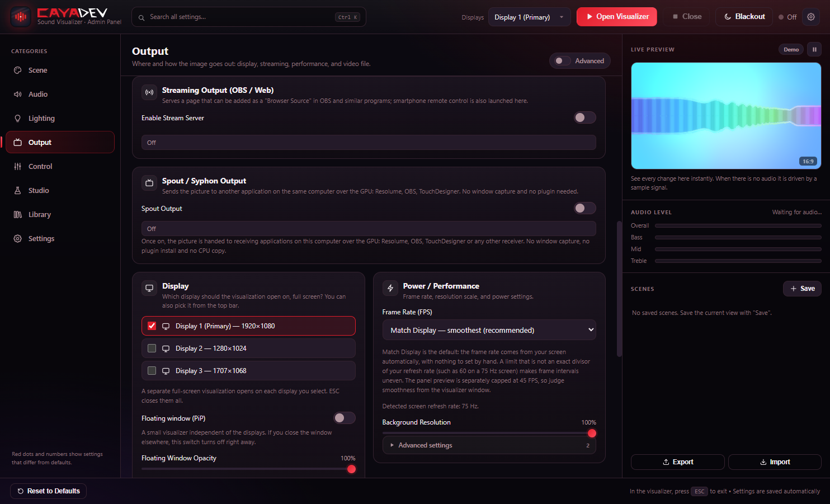
Task: Click Reset to Defaults
Action: coord(48,491)
